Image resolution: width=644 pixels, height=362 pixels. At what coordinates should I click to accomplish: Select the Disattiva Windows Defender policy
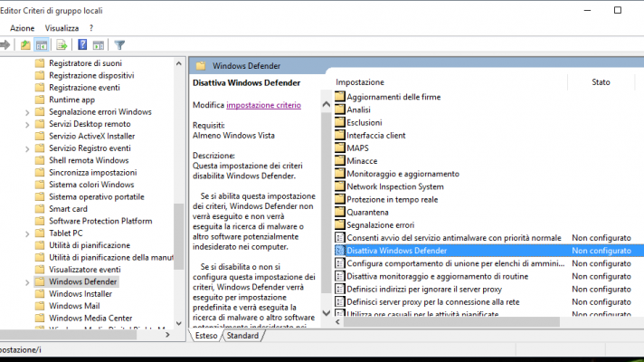(x=488, y=251)
